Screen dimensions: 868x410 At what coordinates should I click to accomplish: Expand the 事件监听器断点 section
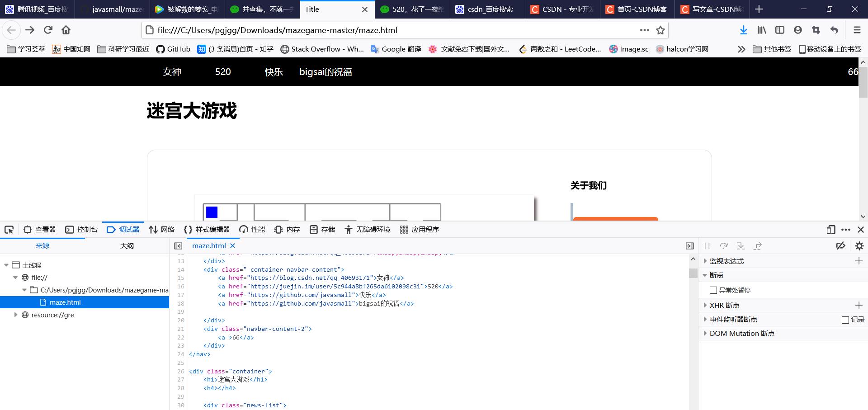click(x=705, y=319)
